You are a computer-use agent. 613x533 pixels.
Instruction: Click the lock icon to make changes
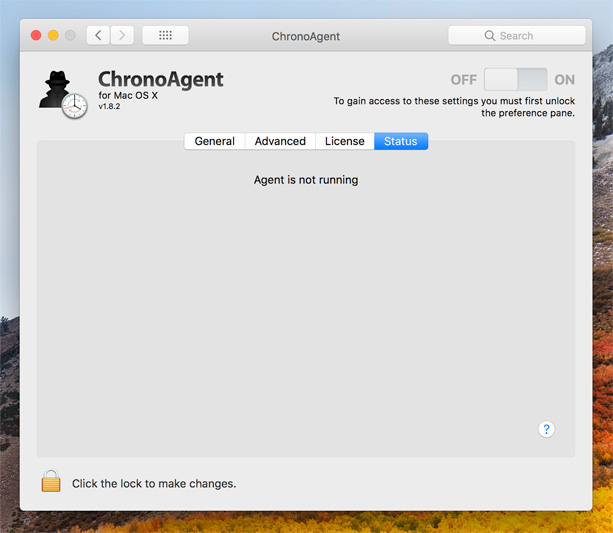pos(51,481)
